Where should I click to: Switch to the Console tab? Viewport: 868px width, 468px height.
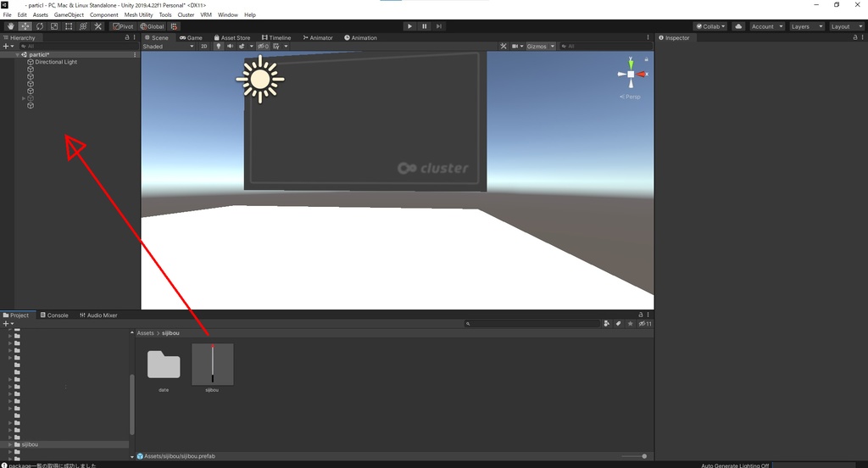click(x=54, y=315)
